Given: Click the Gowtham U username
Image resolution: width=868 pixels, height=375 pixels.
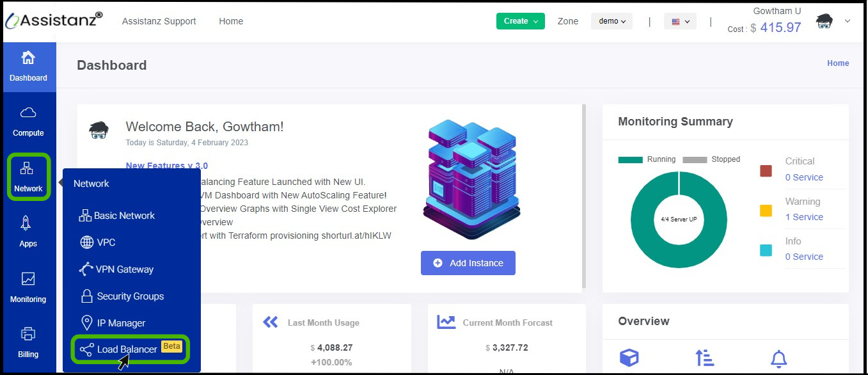Looking at the screenshot, I should 777,11.
